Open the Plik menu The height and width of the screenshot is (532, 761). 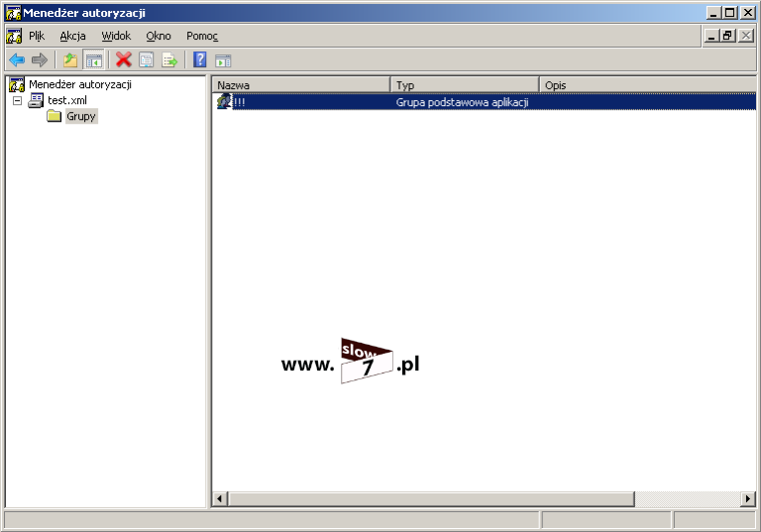(x=37, y=36)
